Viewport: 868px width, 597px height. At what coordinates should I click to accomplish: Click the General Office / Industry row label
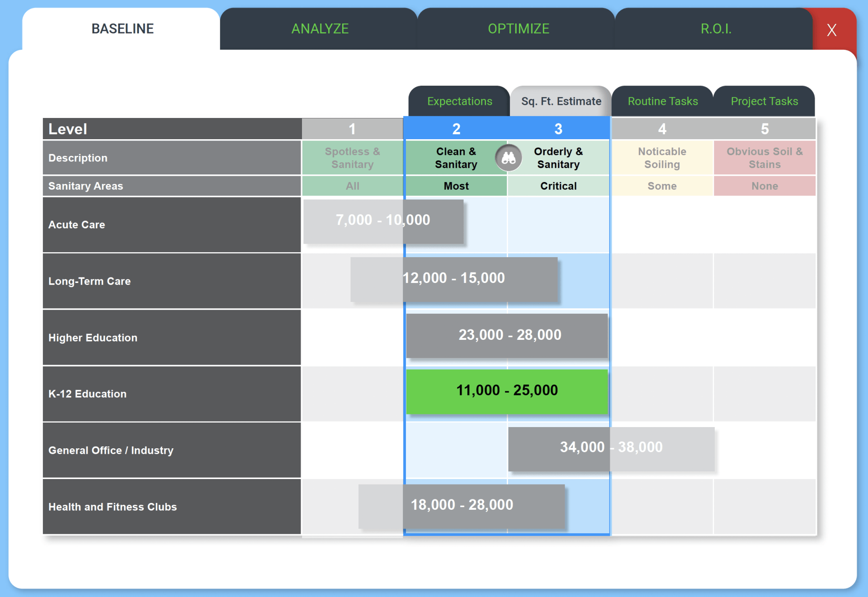[172, 451]
